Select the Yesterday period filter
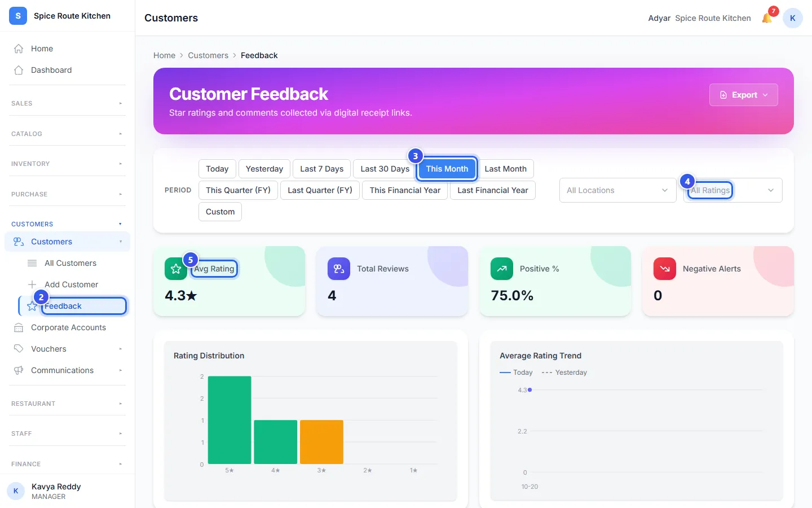 pyautogui.click(x=264, y=169)
